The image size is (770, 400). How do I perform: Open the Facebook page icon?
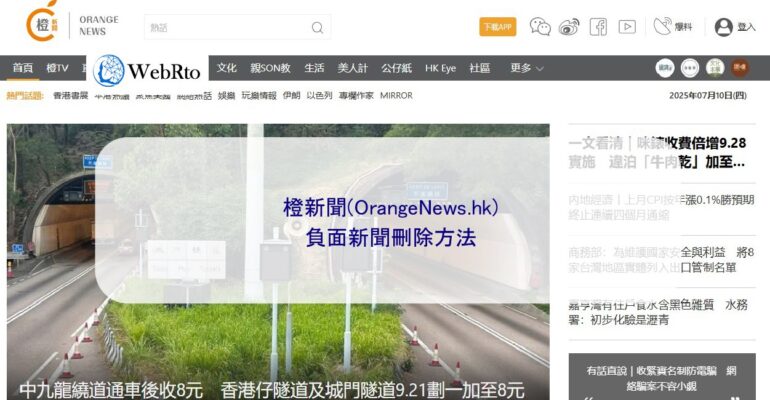pyautogui.click(x=598, y=27)
